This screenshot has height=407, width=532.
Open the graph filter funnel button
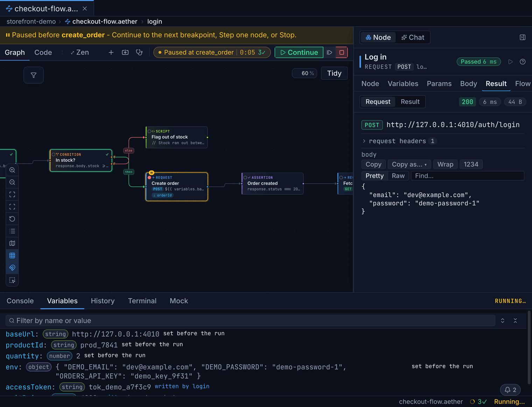coord(34,75)
